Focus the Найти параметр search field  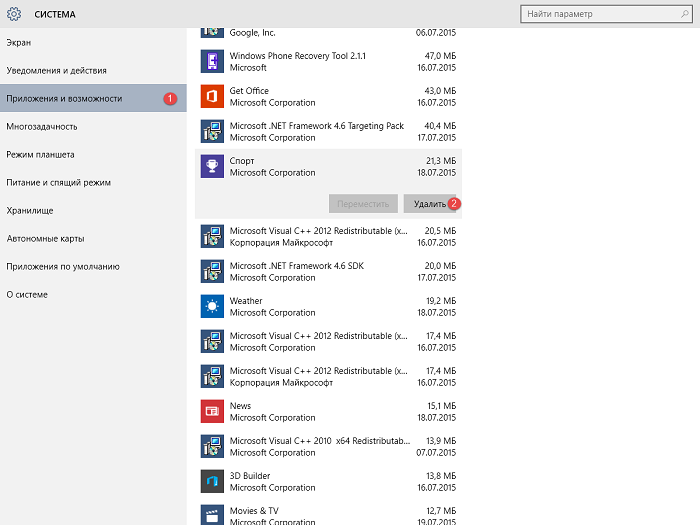tap(606, 14)
